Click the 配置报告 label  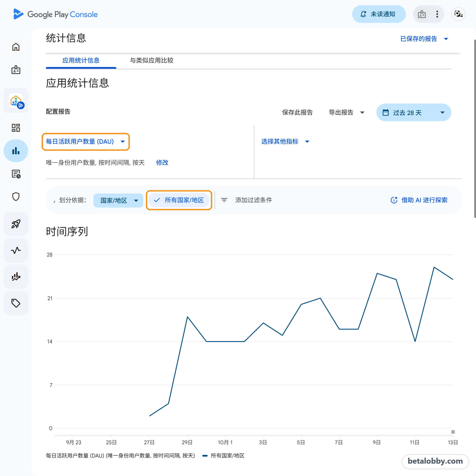click(x=58, y=112)
